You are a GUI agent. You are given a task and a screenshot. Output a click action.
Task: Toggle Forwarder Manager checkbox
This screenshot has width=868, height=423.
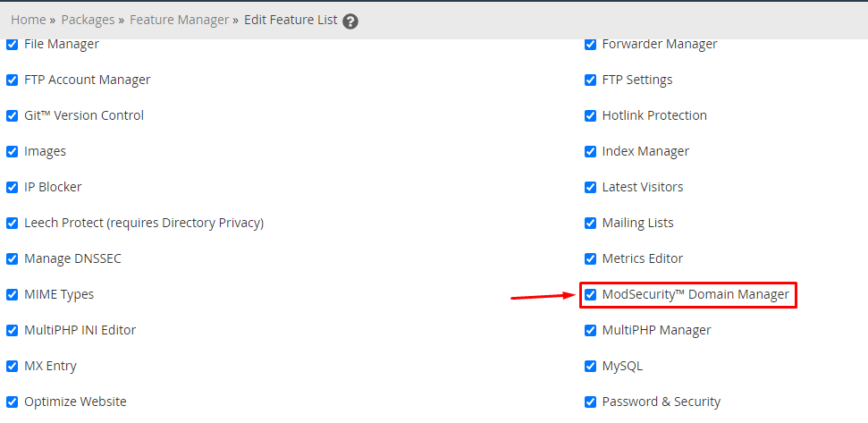[x=591, y=45]
